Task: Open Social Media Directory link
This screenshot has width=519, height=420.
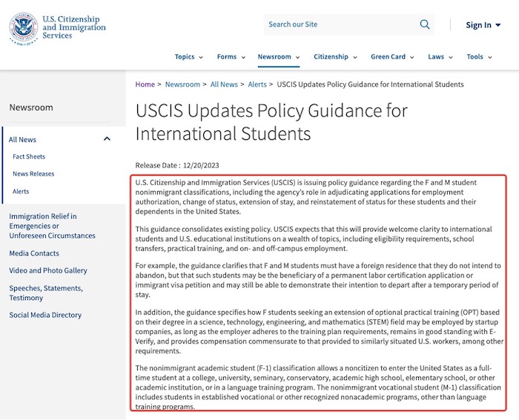Action: 45,315
